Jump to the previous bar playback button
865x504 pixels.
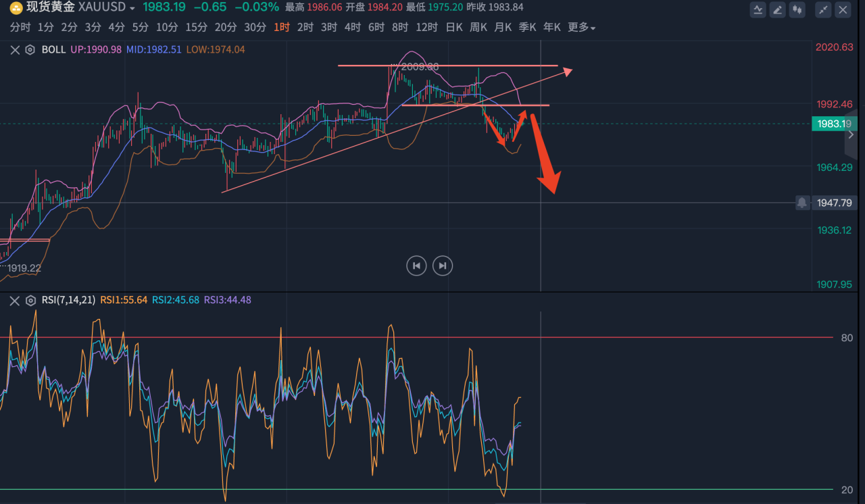[x=416, y=266]
